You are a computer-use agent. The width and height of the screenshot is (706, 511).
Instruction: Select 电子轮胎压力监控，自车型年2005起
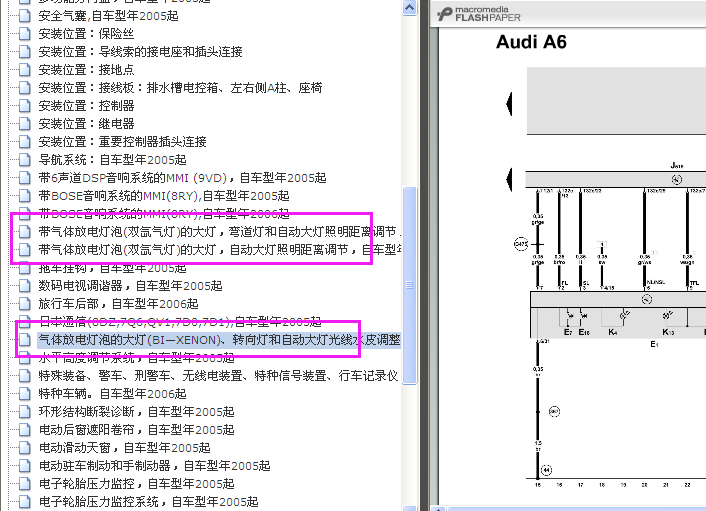(x=136, y=484)
